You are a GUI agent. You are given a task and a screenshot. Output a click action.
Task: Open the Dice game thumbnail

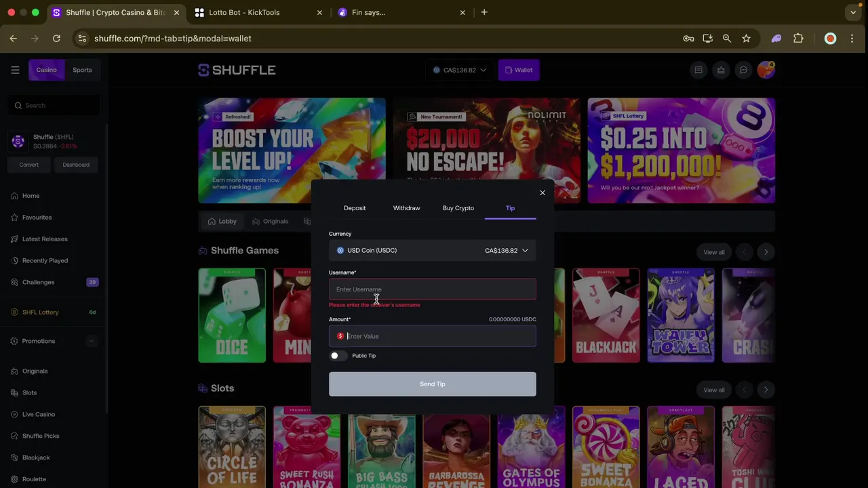pos(232,315)
